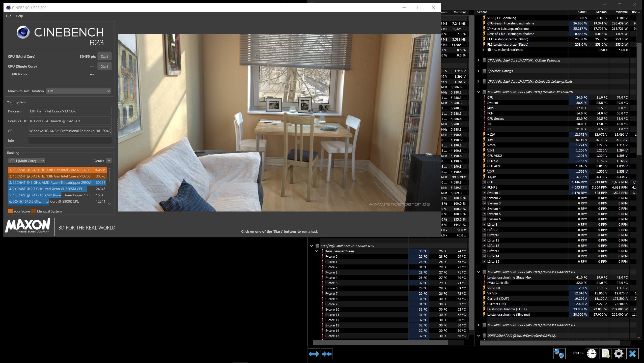This screenshot has width=644, height=363.
Task: Click Your Score orange legend swatch
Action: tap(10, 211)
